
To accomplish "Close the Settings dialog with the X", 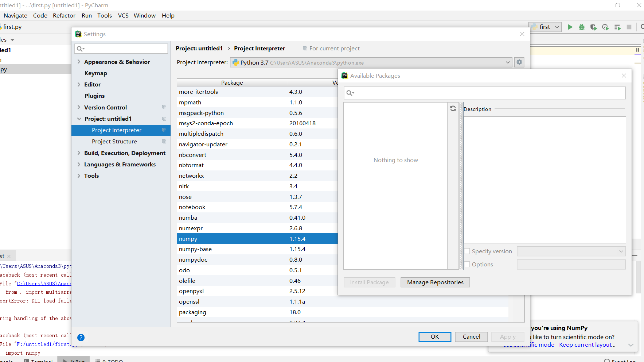I will 522,34.
